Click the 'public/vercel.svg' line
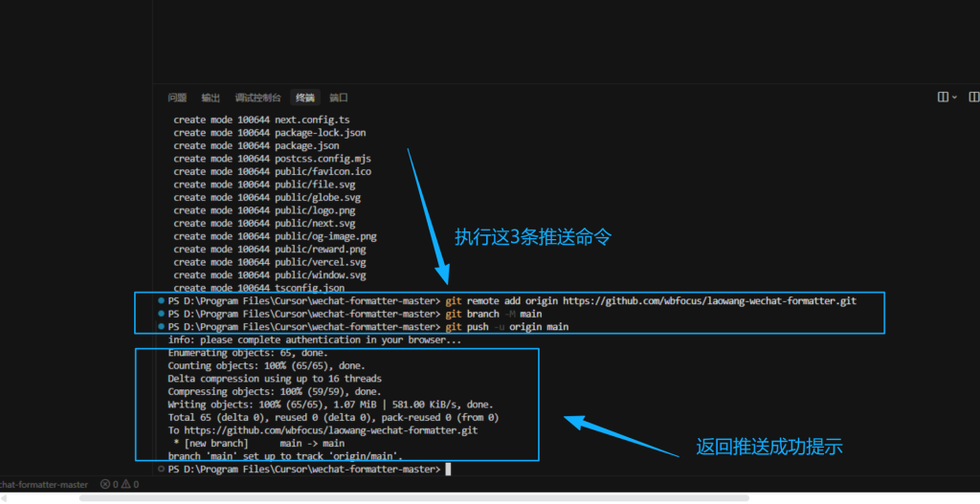 [269, 262]
